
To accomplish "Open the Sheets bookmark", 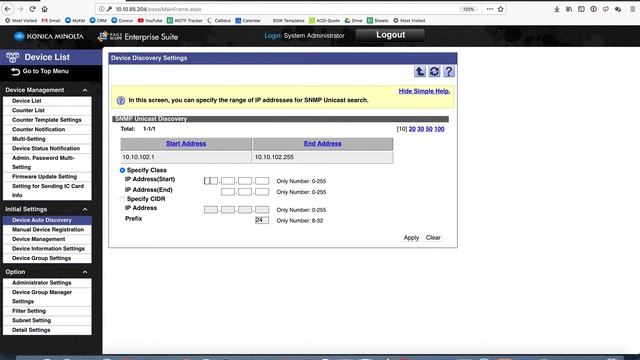I will [x=378, y=20].
